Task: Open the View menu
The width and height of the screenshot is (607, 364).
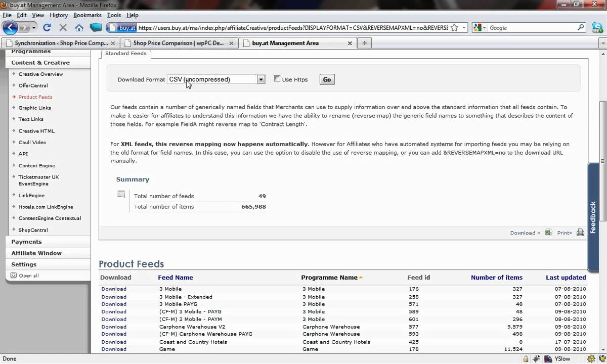Action: coord(38,15)
